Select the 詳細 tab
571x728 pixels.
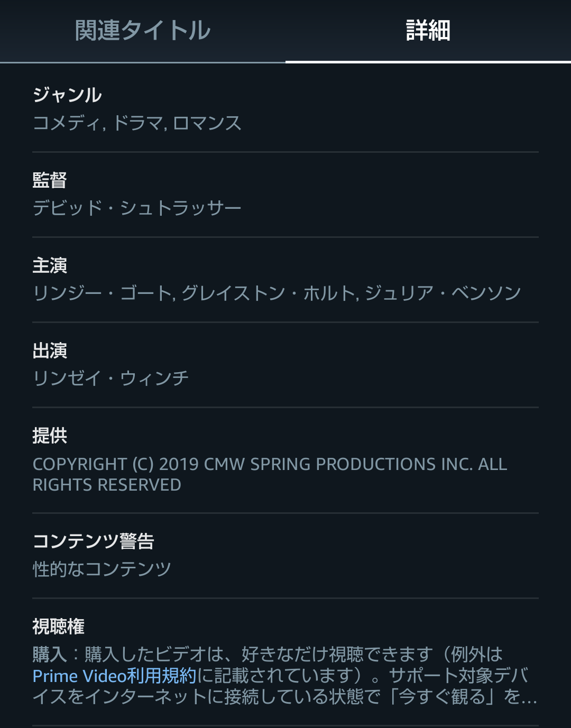tap(428, 31)
